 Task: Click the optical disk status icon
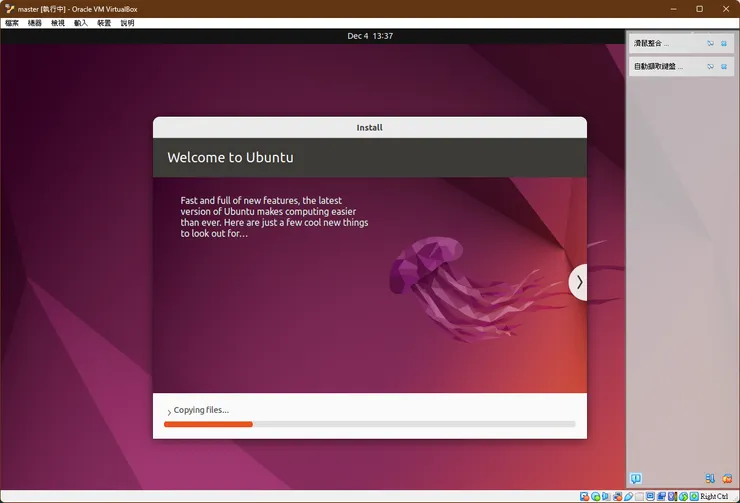click(596, 496)
